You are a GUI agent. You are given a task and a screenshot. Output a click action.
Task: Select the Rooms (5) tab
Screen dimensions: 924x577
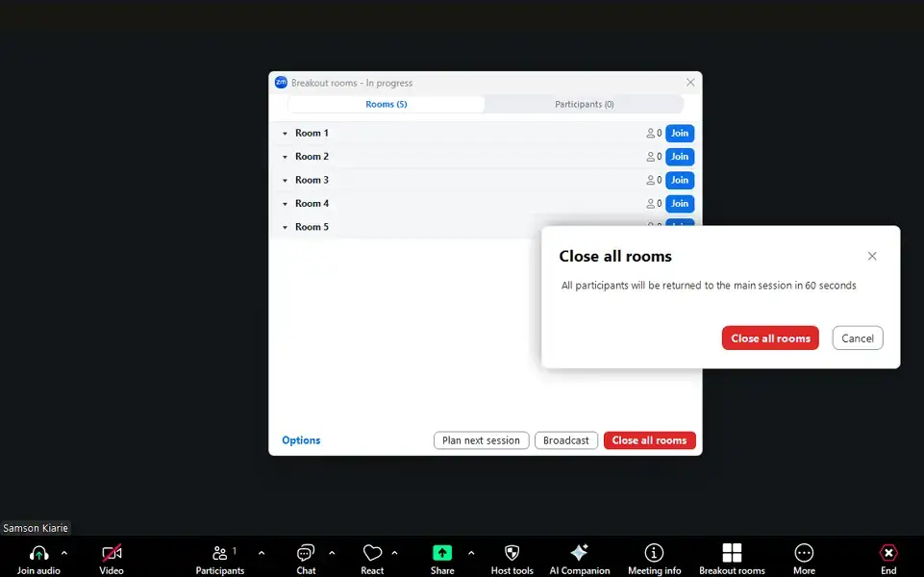[386, 104]
